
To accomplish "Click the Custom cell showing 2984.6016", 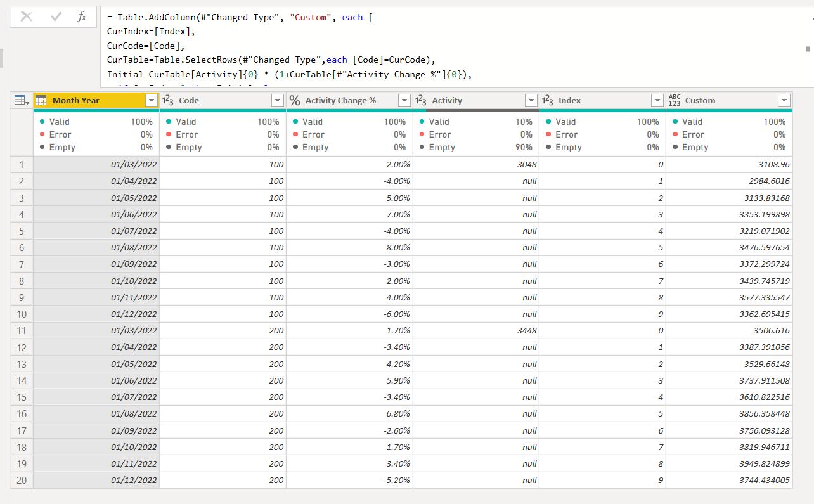I will tap(729, 181).
